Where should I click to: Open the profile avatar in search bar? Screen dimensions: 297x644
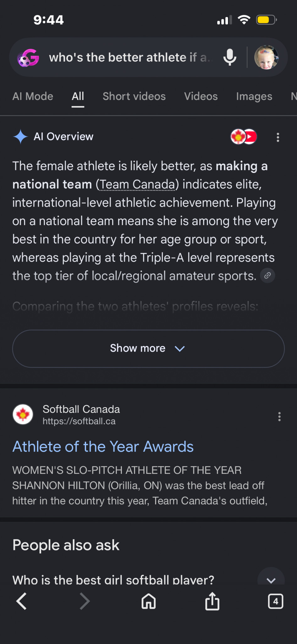pyautogui.click(x=266, y=57)
